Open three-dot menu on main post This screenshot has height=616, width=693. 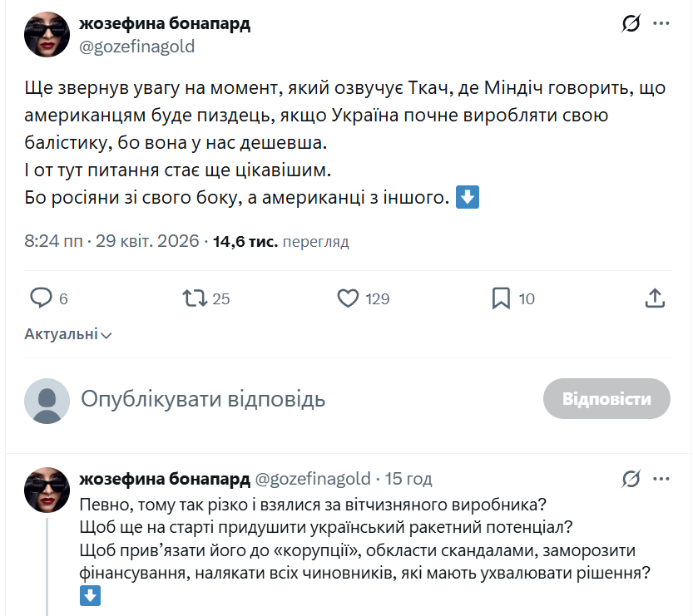pyautogui.click(x=661, y=24)
